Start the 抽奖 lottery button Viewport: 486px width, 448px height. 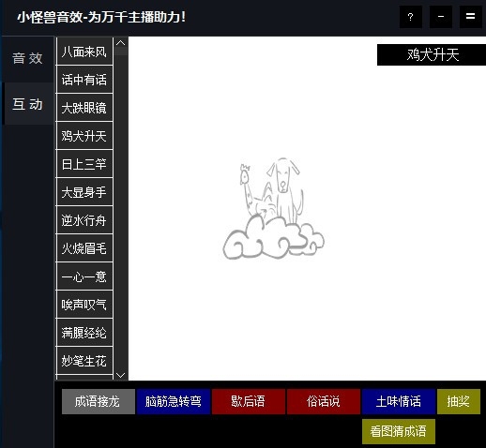coord(459,401)
